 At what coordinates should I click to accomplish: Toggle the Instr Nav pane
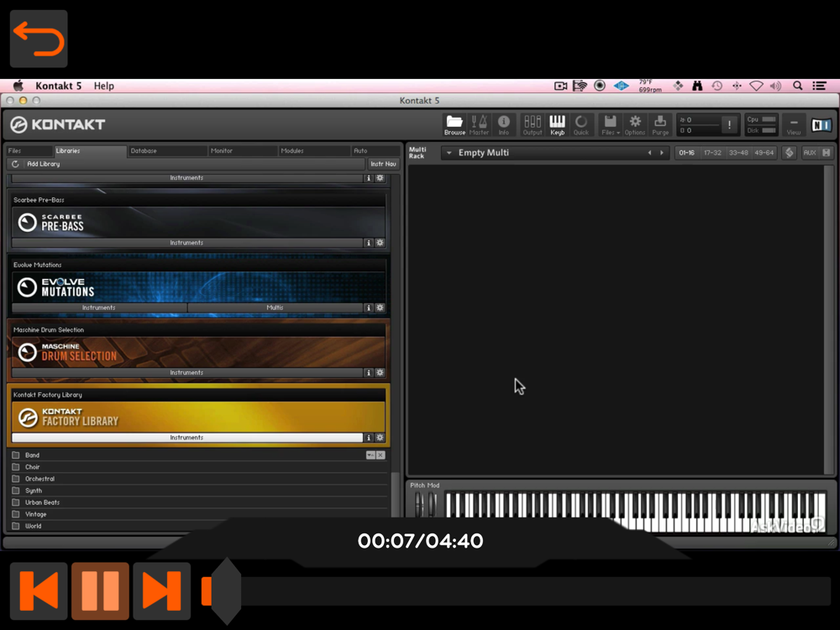[x=383, y=164]
